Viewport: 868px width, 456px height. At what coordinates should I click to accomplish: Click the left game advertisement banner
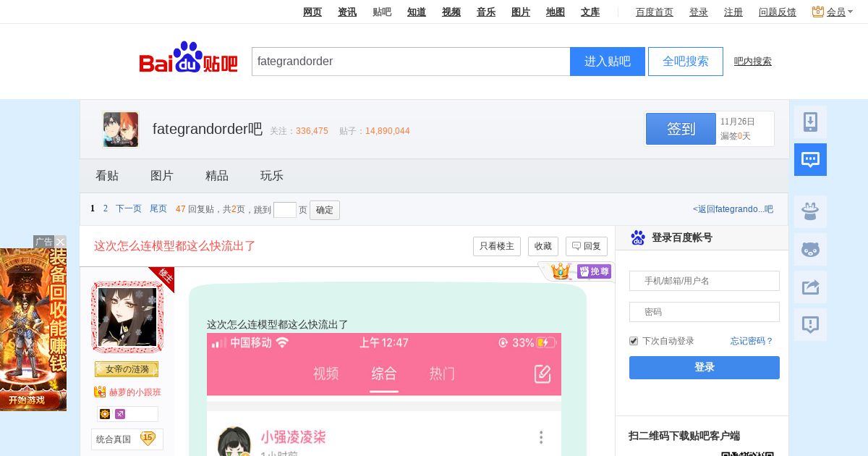33,329
